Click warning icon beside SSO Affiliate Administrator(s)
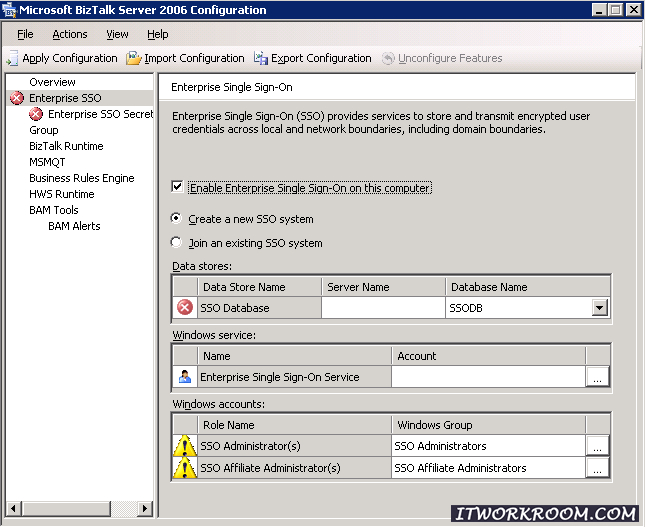The height and width of the screenshot is (527, 645). pos(185,468)
